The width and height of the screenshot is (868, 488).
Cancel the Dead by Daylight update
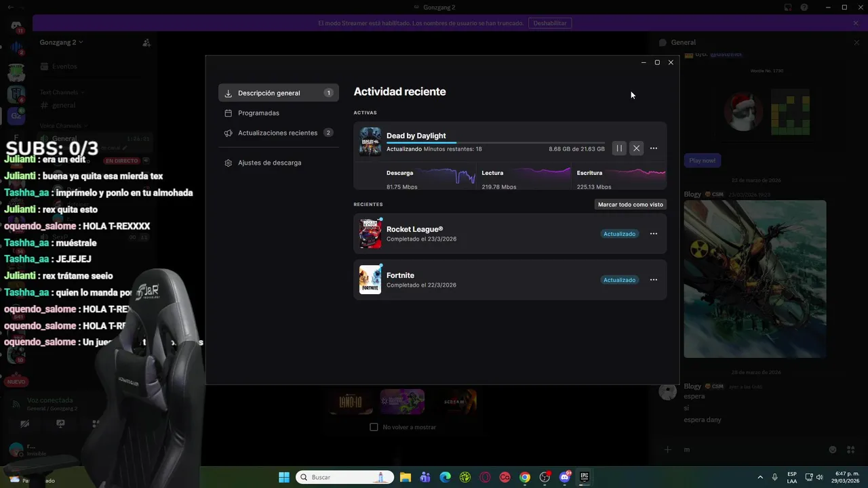point(636,148)
